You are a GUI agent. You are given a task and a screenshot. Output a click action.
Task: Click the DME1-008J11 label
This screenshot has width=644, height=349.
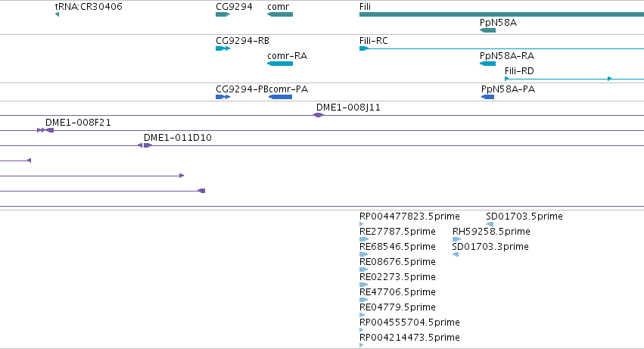click(x=348, y=108)
